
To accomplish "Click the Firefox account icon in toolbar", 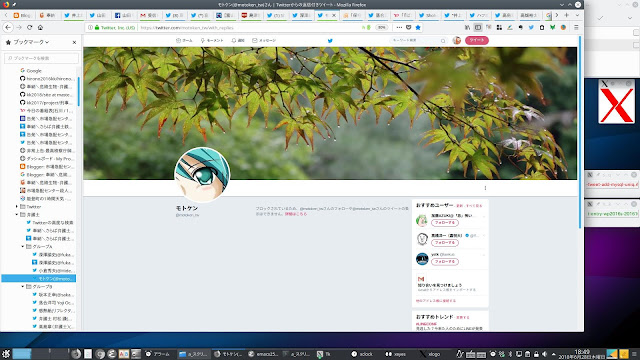I will coord(563,27).
